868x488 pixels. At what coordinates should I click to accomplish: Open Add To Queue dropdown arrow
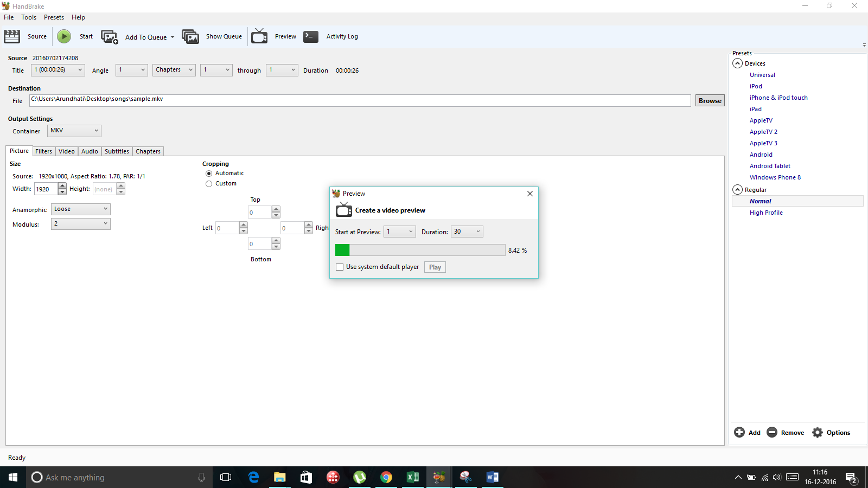point(173,37)
